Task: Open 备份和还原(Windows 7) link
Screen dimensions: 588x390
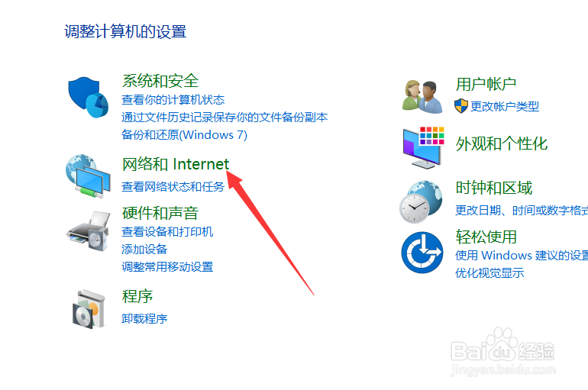Action: [184, 134]
